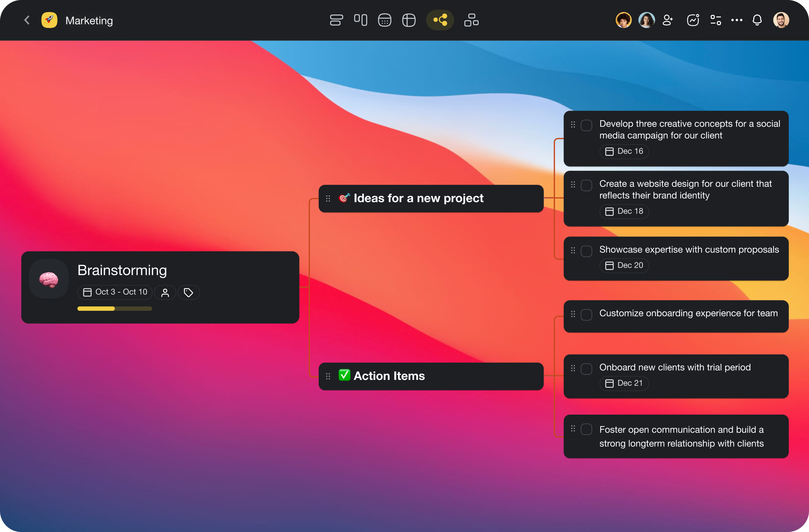809x532 pixels.
Task: Open the board columns view
Action: click(361, 20)
